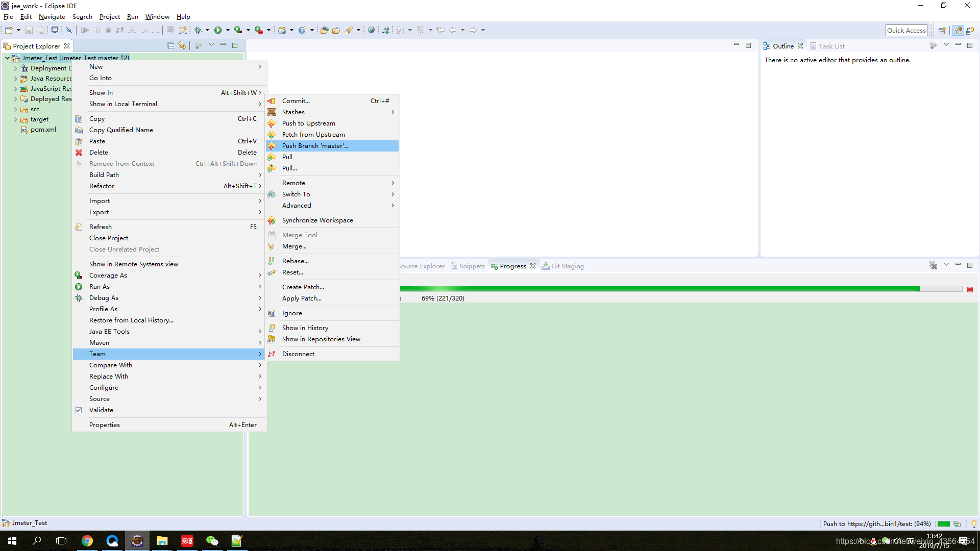Screen dimensions: 980x551
Task: Click Collapse All in Project Explorer
Action: 171,46
